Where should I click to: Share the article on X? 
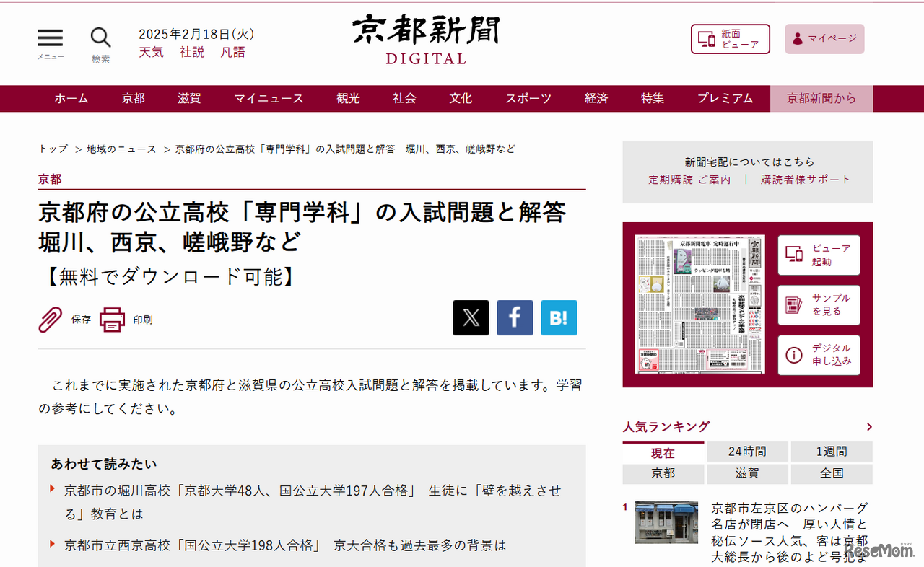tap(471, 317)
